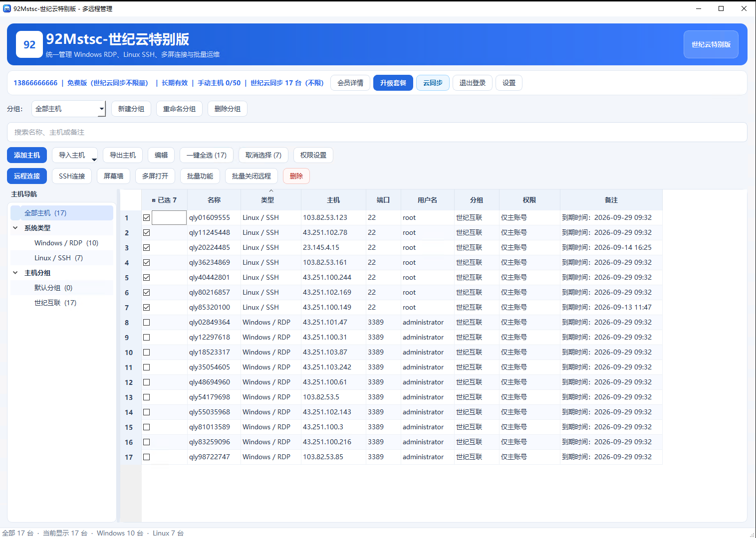Image resolution: width=756 pixels, height=538 pixels.
Task: Filter by Windows / RDP (10)
Action: coord(66,243)
